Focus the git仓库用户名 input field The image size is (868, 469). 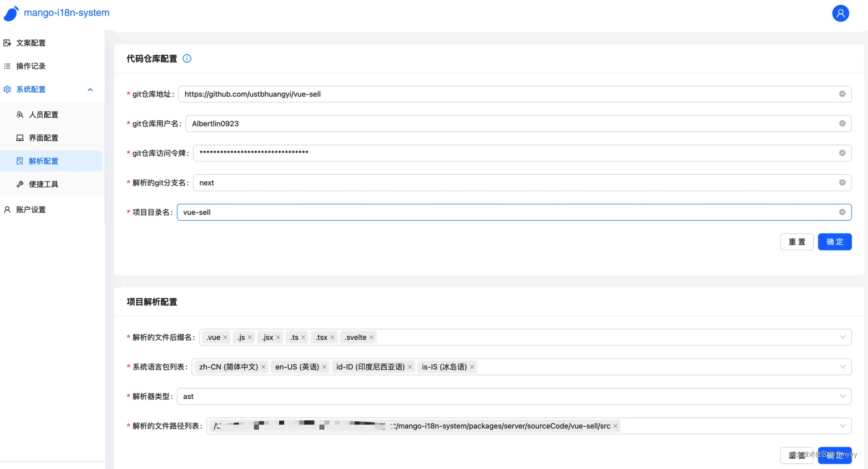[506, 124]
